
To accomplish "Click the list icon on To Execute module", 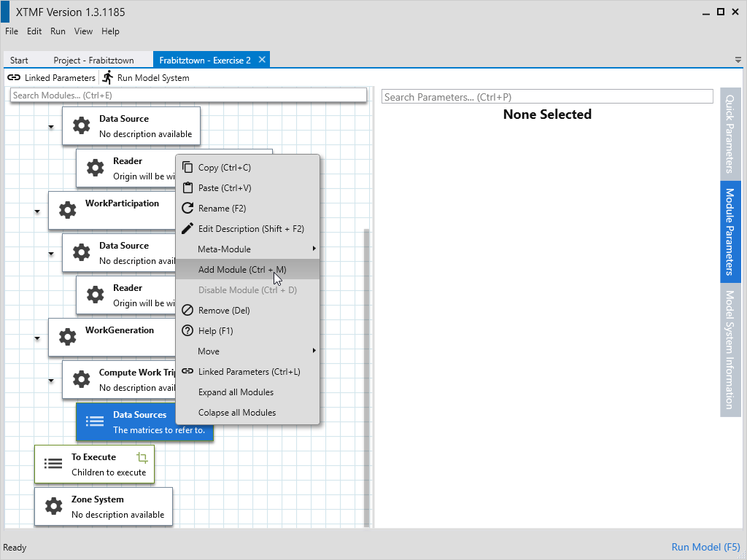I will [53, 464].
